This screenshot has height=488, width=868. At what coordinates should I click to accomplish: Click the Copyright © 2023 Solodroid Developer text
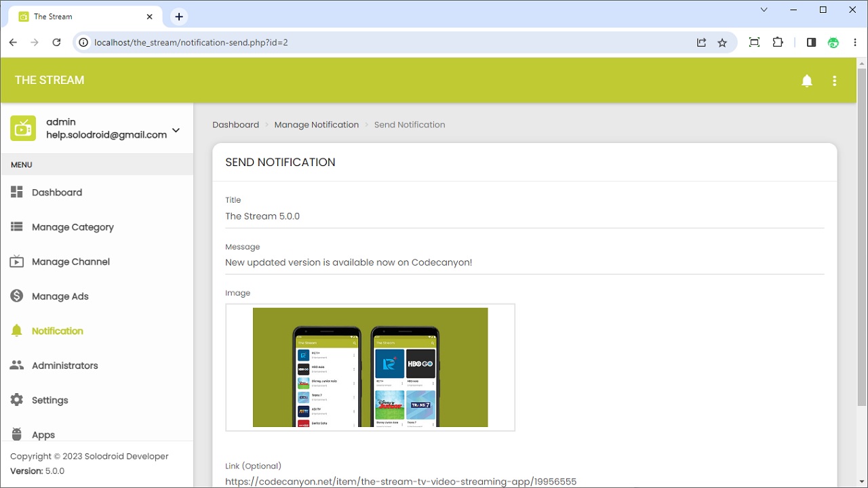[x=90, y=456]
